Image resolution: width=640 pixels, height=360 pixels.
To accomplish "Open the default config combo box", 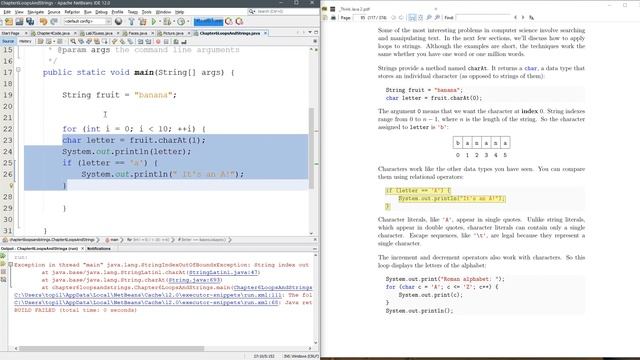I will (87, 21).
